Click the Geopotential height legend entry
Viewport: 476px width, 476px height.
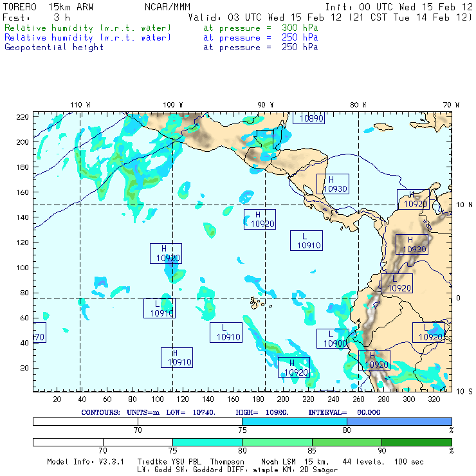54,47
